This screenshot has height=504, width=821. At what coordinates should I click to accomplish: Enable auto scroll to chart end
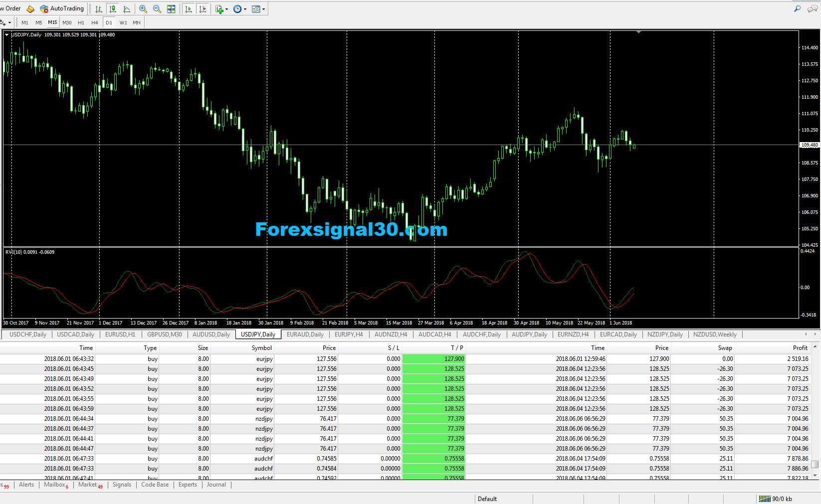[189, 8]
